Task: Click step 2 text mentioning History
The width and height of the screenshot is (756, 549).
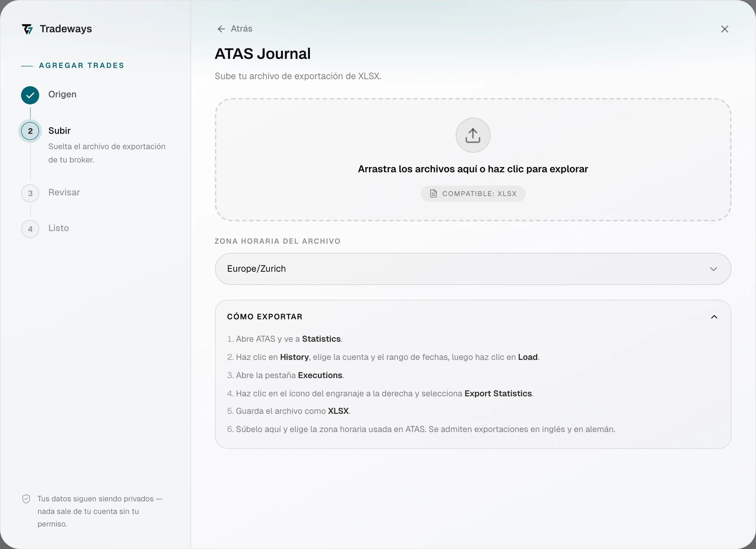Action: point(383,357)
